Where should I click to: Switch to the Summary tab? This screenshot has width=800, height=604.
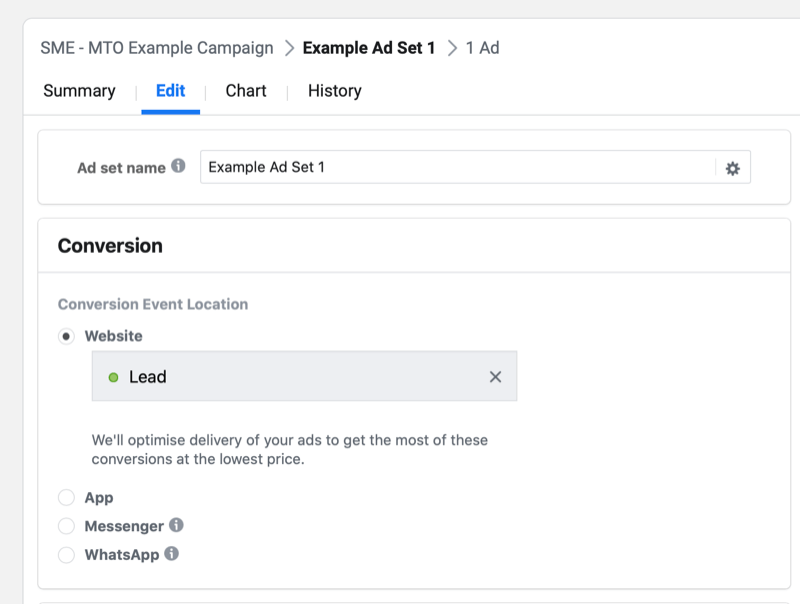tap(78, 91)
